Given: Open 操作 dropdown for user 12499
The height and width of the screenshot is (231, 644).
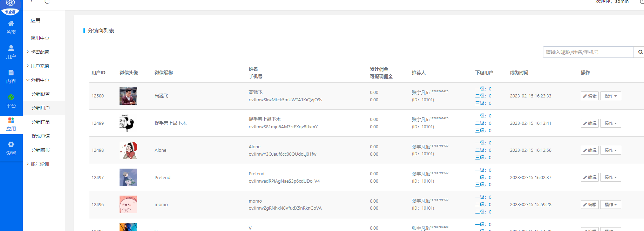Looking at the screenshot, I should 611,123.
